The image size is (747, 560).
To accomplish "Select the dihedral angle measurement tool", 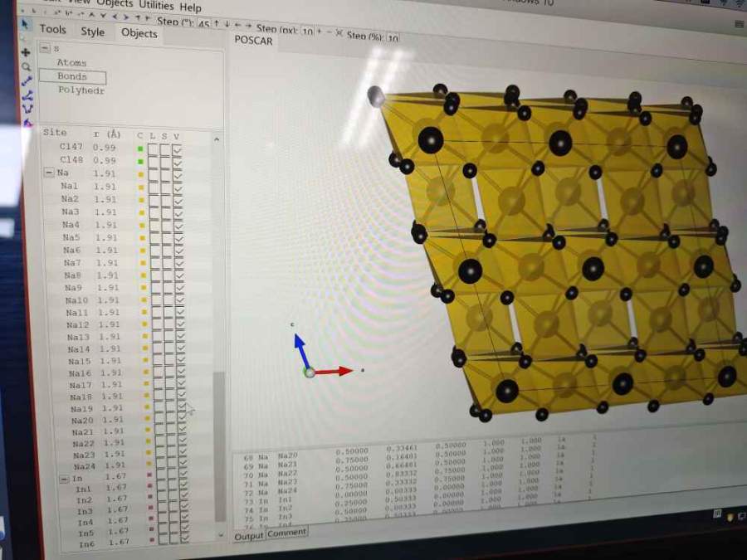I will [x=28, y=109].
